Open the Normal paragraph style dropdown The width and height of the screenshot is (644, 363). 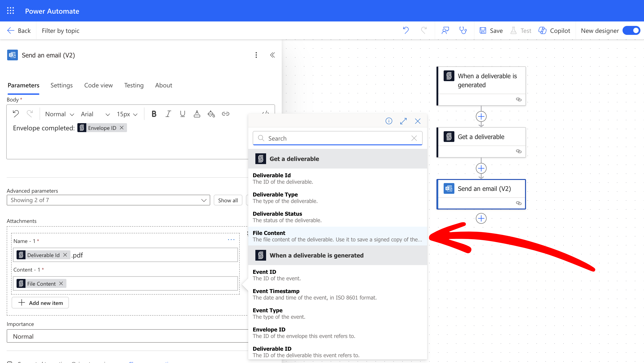[59, 114]
